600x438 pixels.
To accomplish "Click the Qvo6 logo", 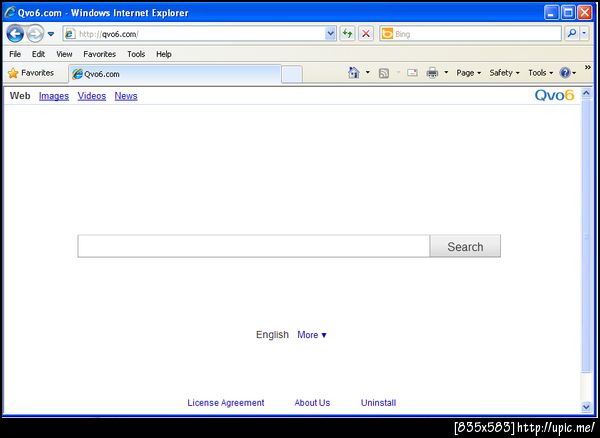I will tap(554, 95).
